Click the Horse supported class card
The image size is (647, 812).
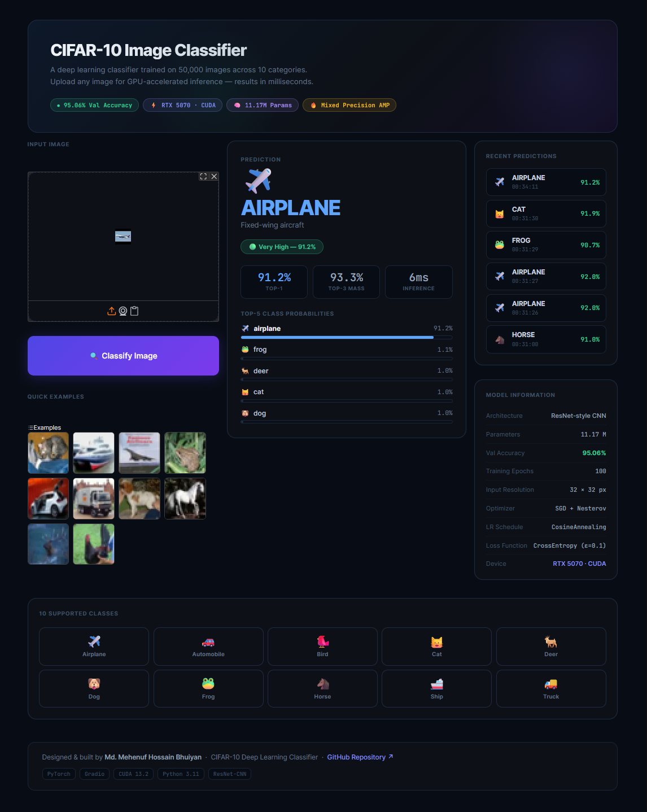(x=322, y=688)
